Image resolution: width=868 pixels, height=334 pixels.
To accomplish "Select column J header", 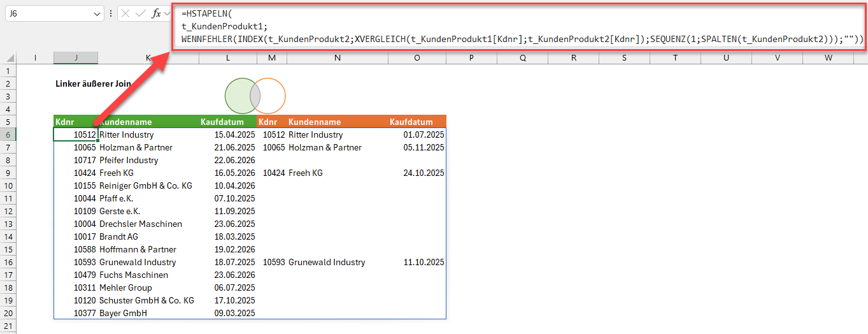I will 76,58.
